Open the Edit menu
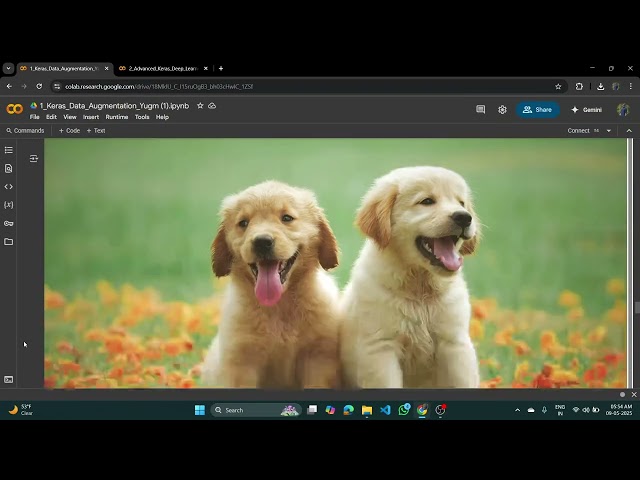The height and width of the screenshot is (480, 640). point(51,117)
